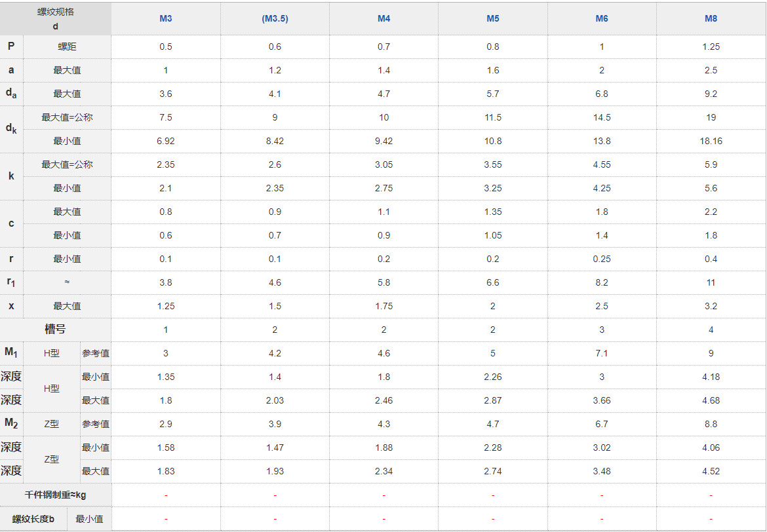The image size is (767, 532).
Task: Select the M4 column header
Action: pos(383,18)
